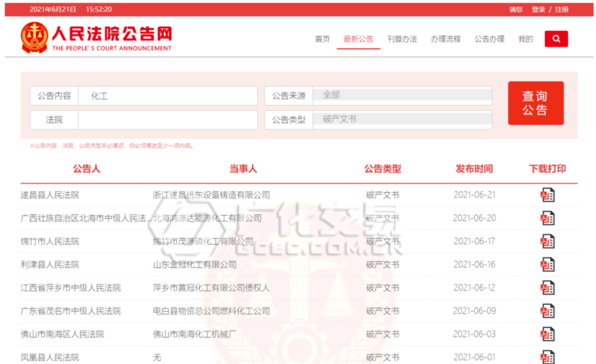
Task: Download the 北海鸿源达能源化工 announcement file
Action: (x=547, y=218)
